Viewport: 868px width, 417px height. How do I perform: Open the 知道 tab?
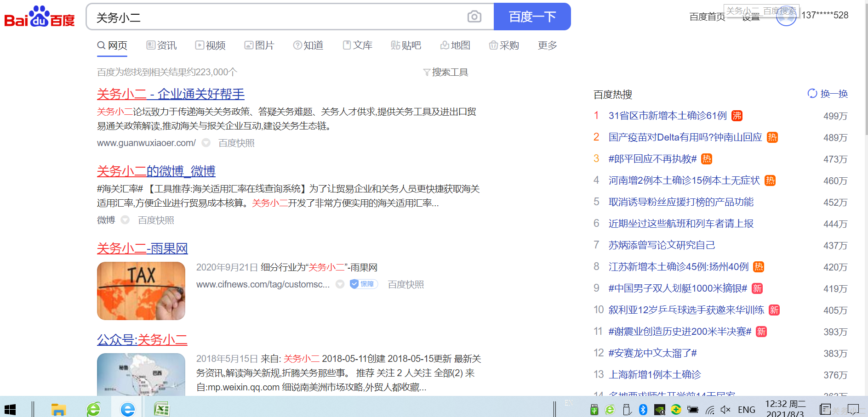click(x=308, y=45)
